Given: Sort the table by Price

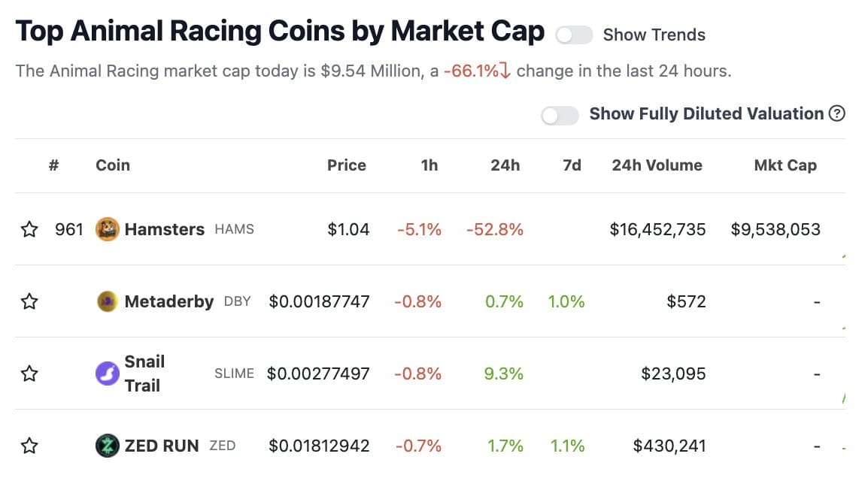Looking at the screenshot, I should 346,165.
